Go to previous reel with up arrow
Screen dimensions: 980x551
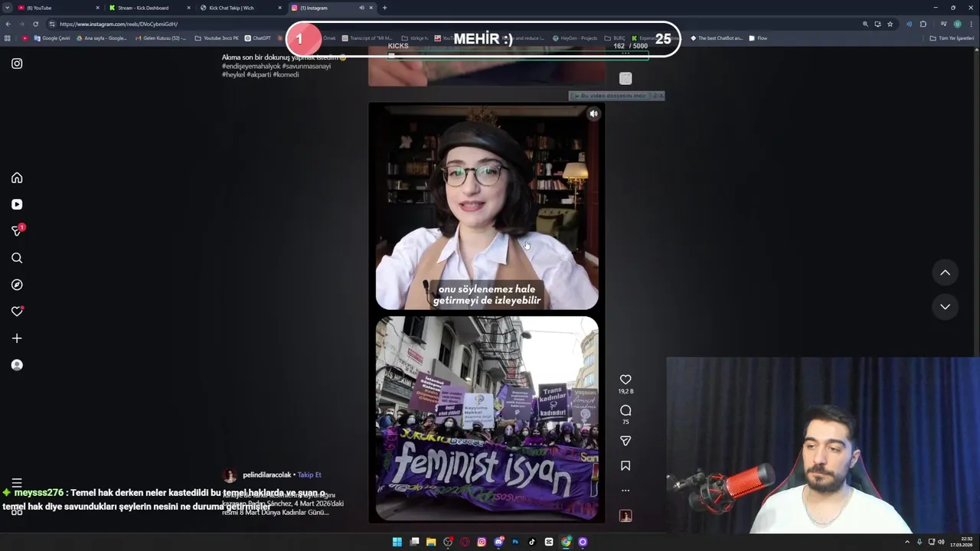[945, 272]
